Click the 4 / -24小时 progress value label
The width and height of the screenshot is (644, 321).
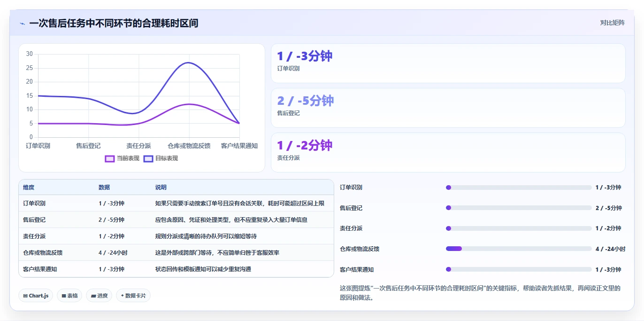(x=610, y=249)
